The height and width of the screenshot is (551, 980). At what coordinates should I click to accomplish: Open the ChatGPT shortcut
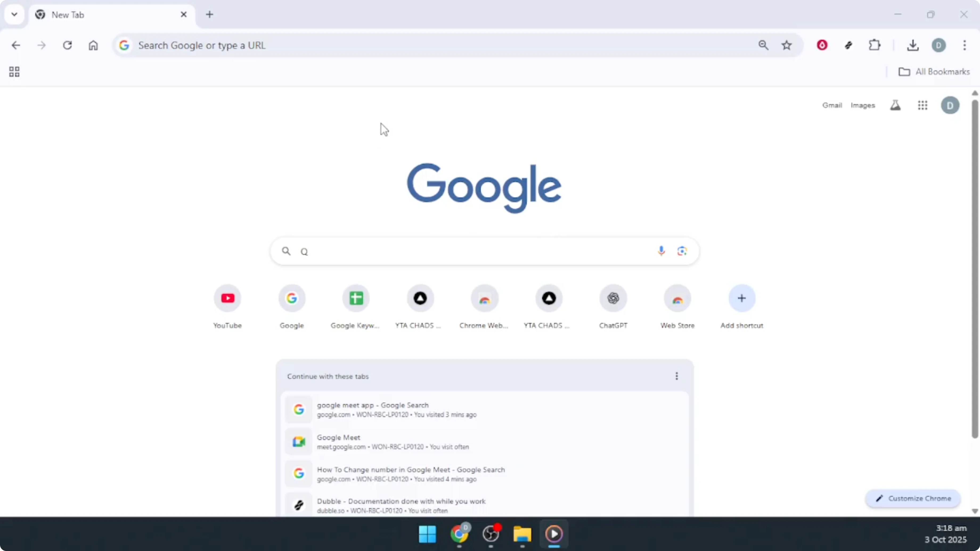pyautogui.click(x=613, y=298)
